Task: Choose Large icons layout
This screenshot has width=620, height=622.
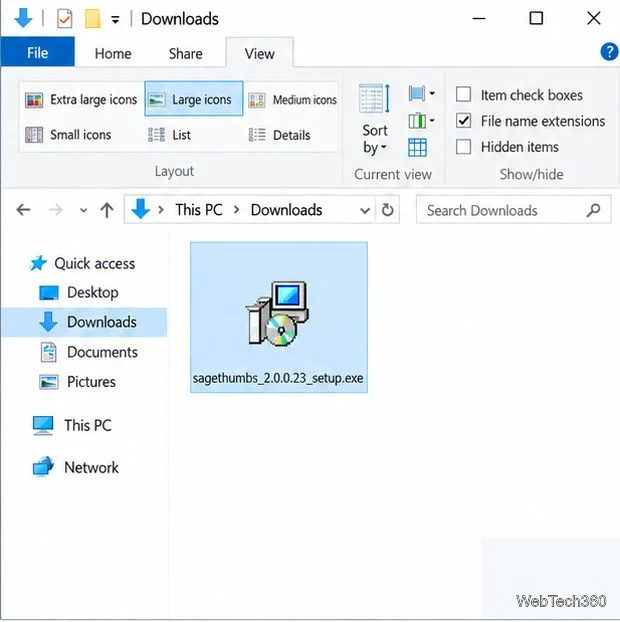Action: coord(194,99)
